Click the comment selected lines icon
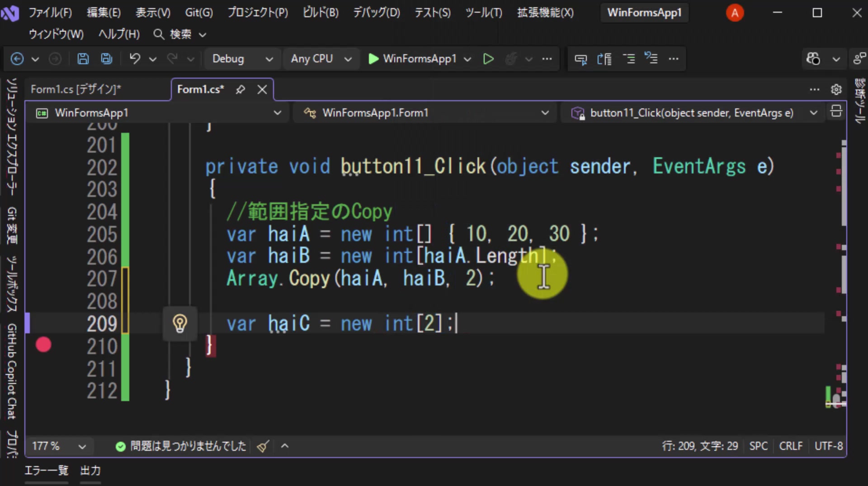Viewport: 868px width, 486px height. click(x=629, y=59)
